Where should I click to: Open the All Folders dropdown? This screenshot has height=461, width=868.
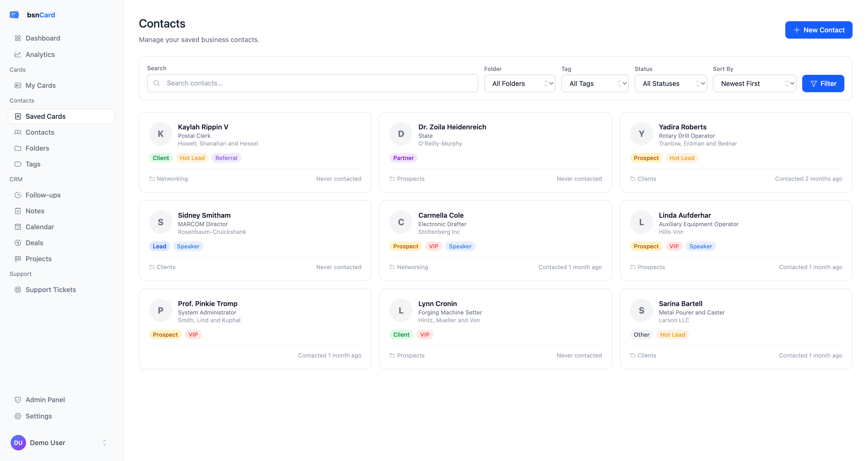pyautogui.click(x=520, y=83)
